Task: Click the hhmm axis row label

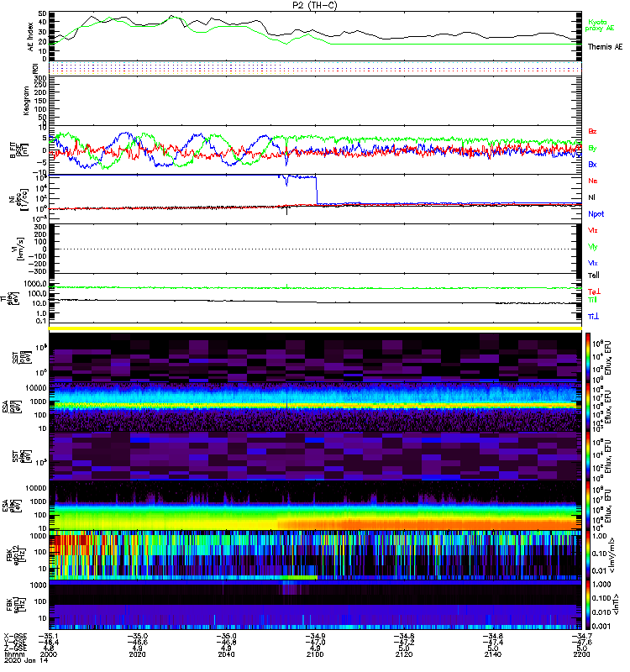Action: tap(13, 654)
